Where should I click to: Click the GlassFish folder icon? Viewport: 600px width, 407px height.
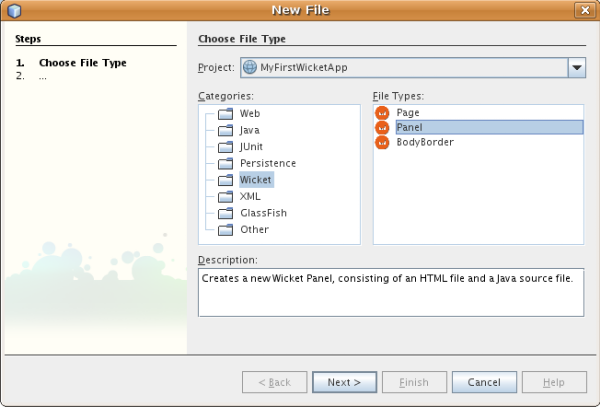(x=225, y=213)
